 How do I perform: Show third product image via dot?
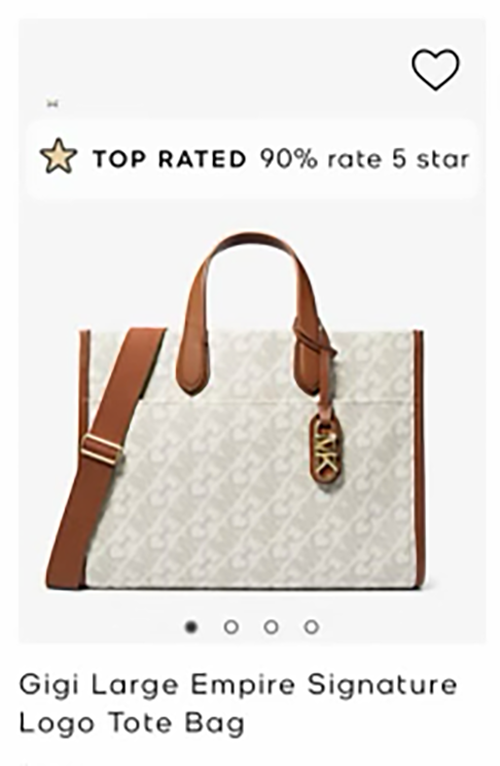point(271,627)
